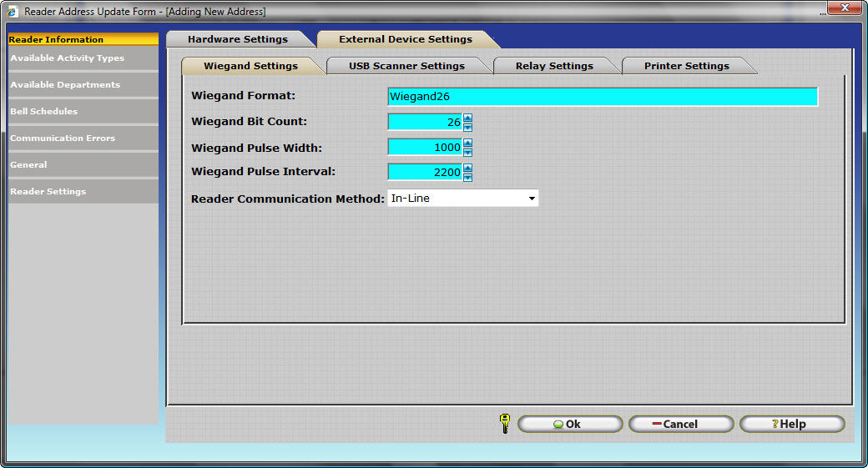The image size is (868, 468).
Task: Open the Reader Communication Method dropdown
Action: [x=531, y=199]
